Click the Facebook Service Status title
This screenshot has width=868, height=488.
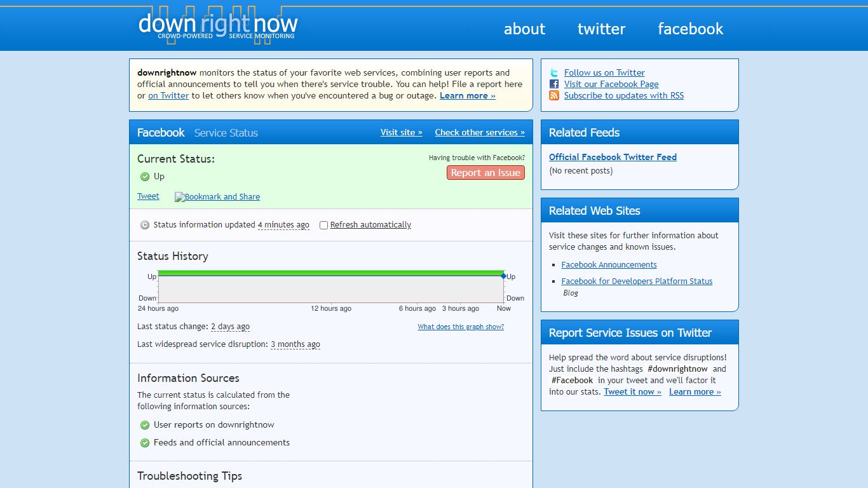198,133
